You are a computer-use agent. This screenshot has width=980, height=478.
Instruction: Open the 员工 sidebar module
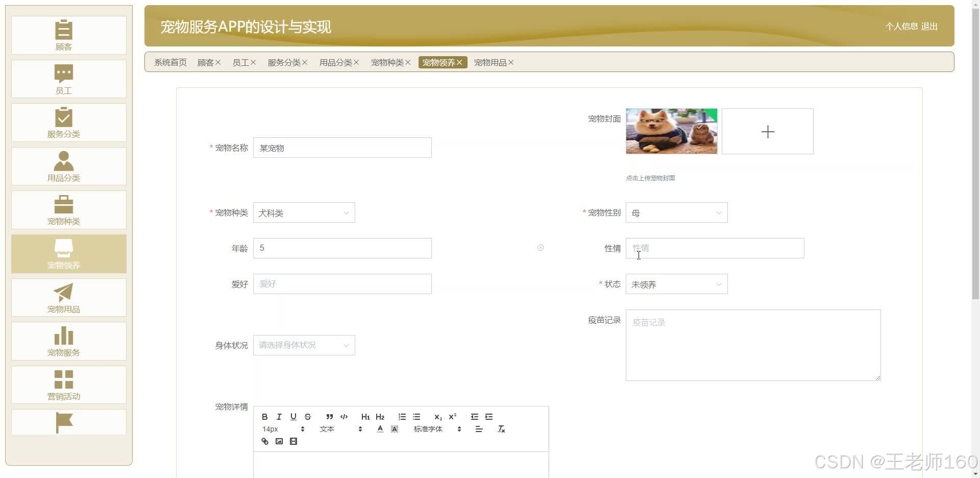click(69, 79)
